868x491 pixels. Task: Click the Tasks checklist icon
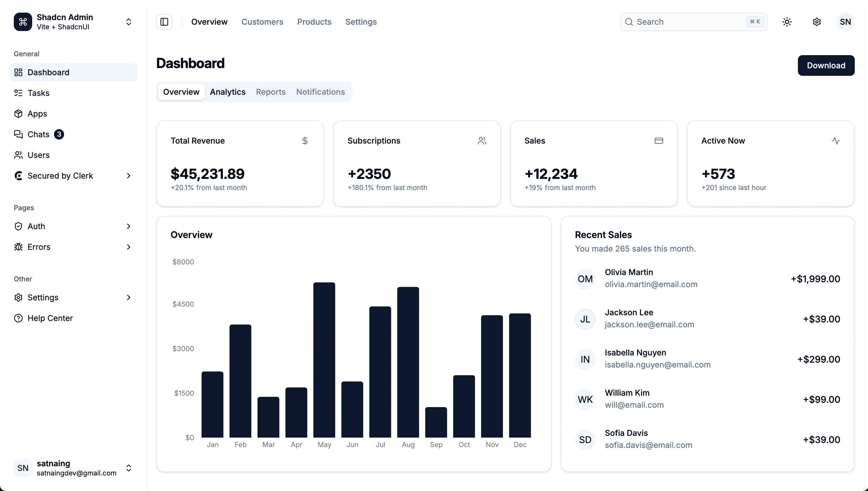tap(18, 93)
